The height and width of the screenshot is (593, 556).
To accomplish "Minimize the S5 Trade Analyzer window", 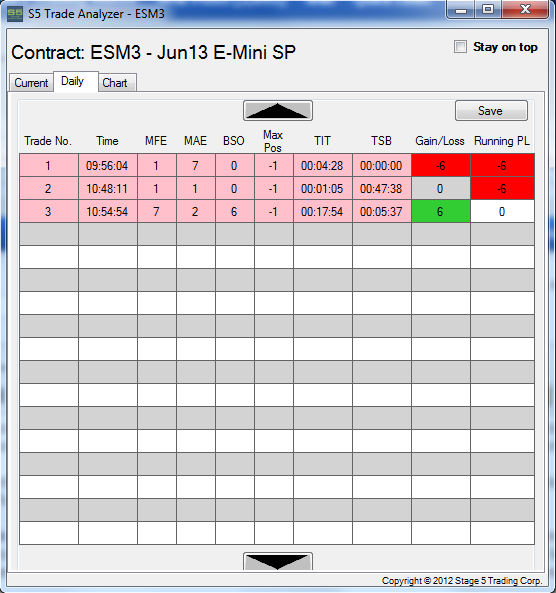I will [x=460, y=9].
